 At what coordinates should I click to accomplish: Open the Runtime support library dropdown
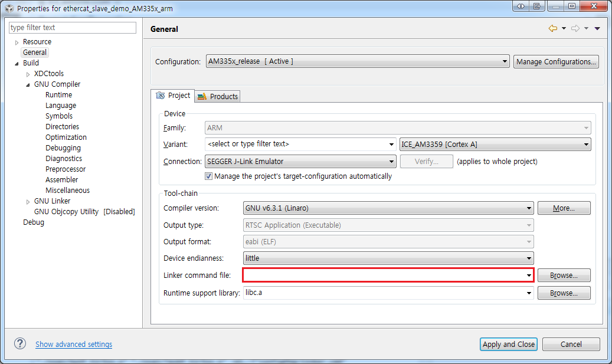click(x=529, y=293)
